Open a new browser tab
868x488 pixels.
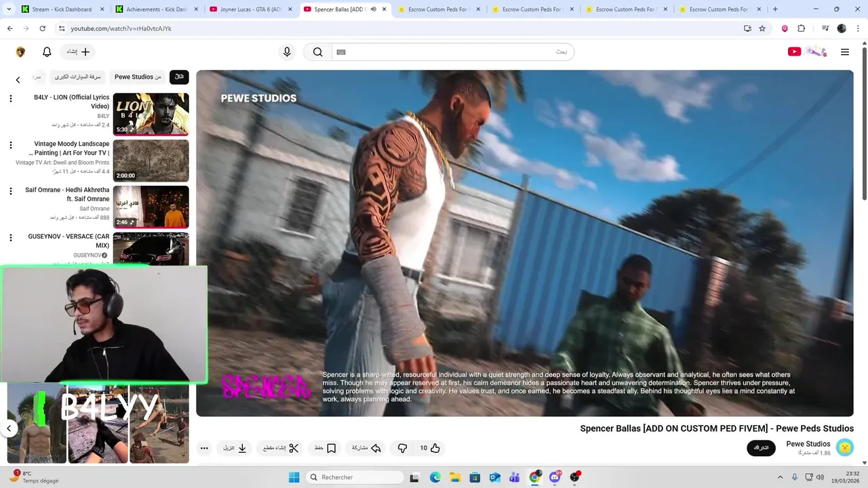(x=775, y=9)
